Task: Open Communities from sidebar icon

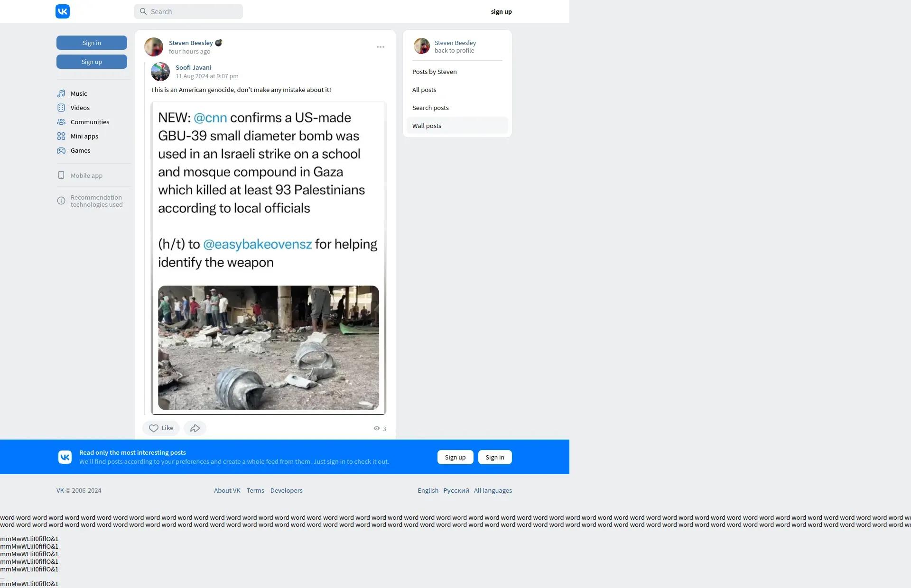Action: point(61,122)
